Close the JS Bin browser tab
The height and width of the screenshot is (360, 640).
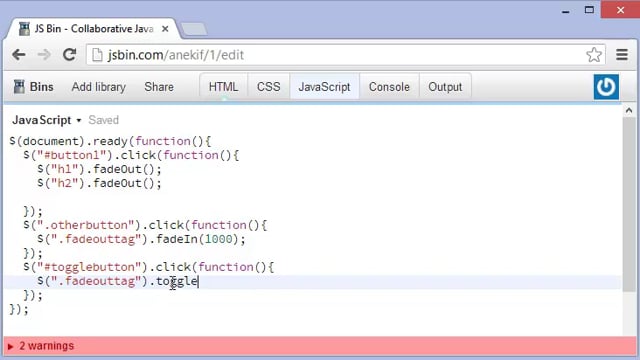pos(165,29)
